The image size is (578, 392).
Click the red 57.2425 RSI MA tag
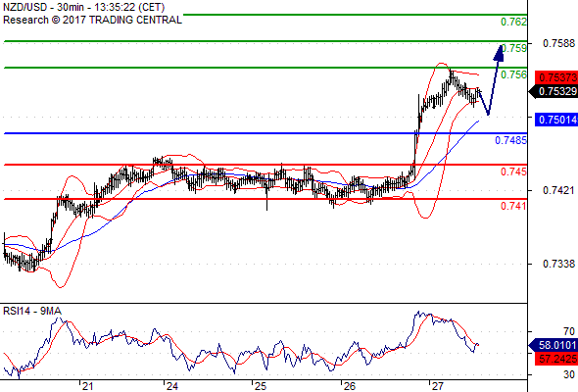557,358
